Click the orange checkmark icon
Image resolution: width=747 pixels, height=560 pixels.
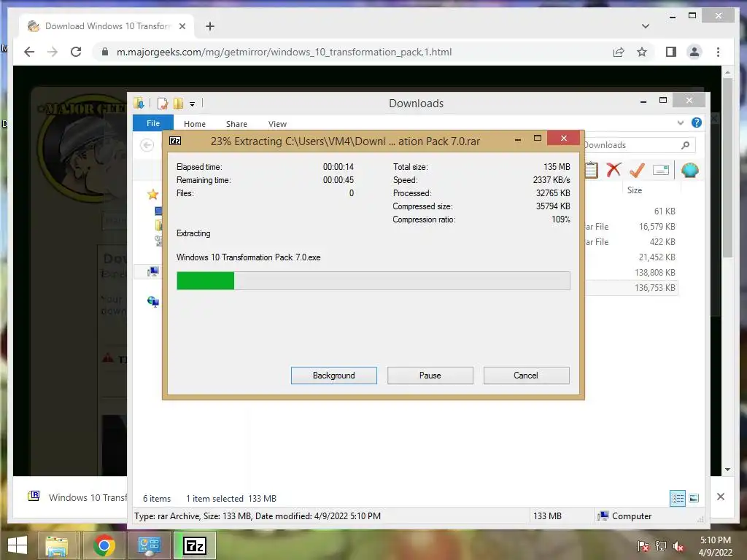(x=637, y=169)
